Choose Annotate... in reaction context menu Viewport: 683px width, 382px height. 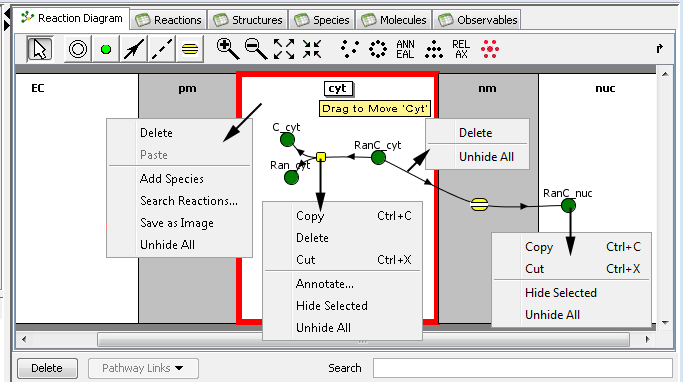pyautogui.click(x=342, y=284)
